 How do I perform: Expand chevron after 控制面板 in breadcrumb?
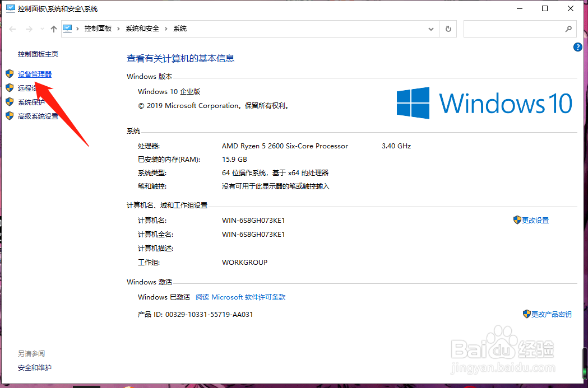click(118, 29)
